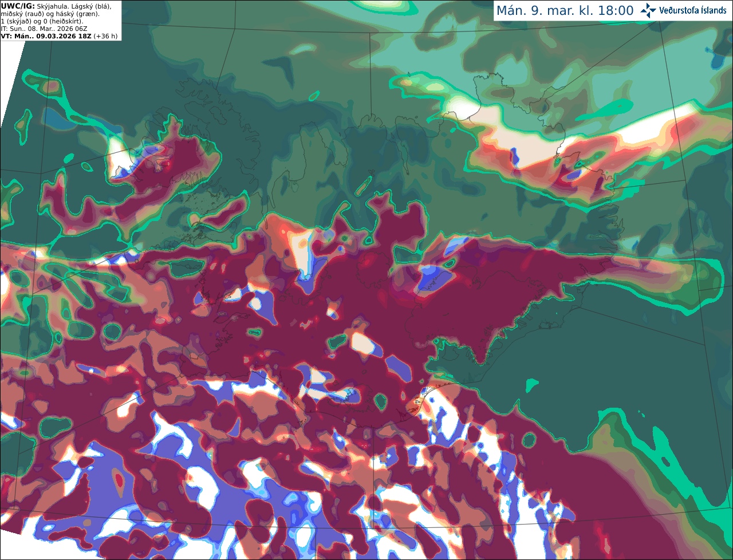This screenshot has width=733, height=560.
Task: Click the '1 (skýjað) og 0 (heiðskírt)' legend line
Action: coord(42,21)
